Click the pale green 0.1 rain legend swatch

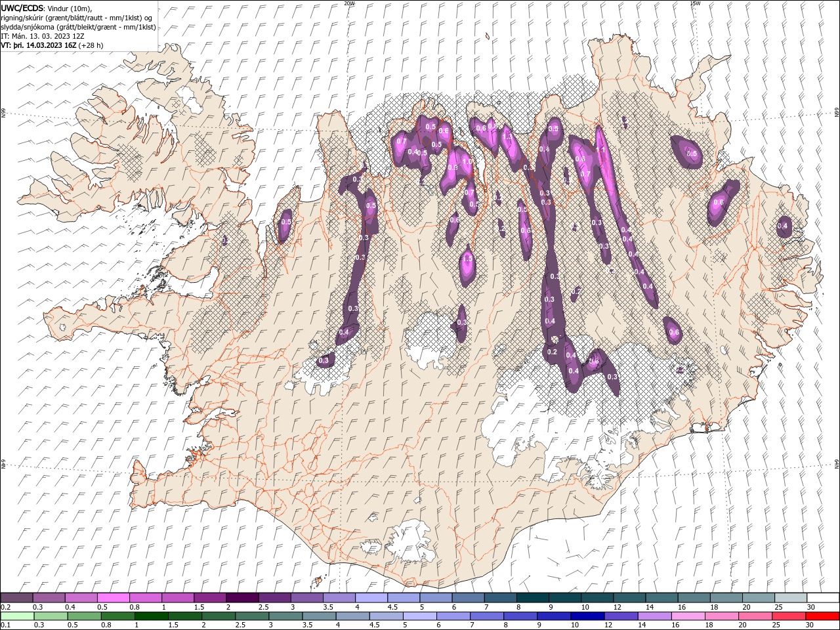pyautogui.click(x=17, y=616)
